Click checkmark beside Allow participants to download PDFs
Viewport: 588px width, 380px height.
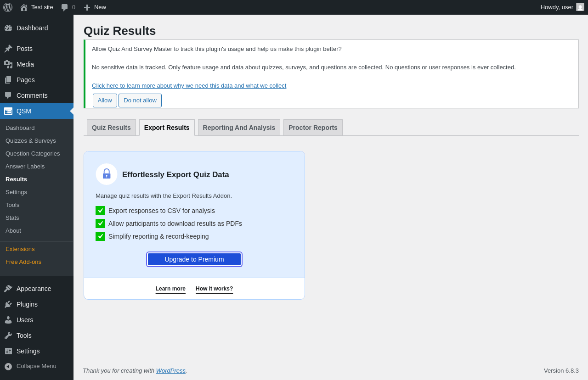pos(100,224)
